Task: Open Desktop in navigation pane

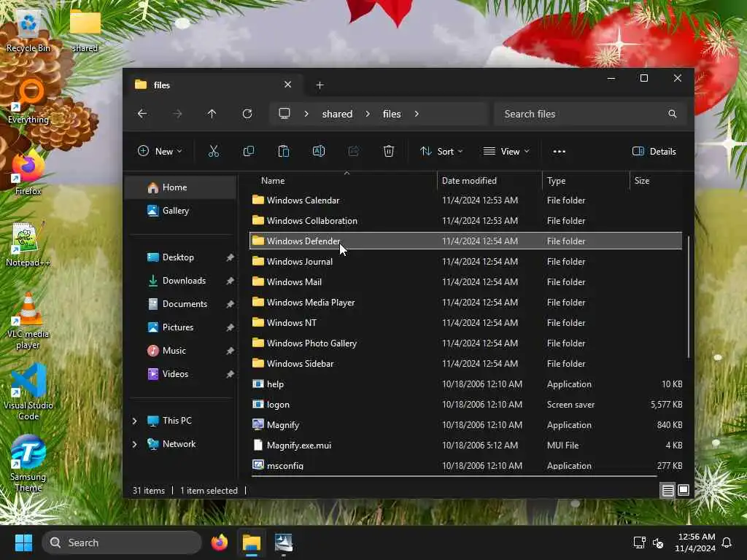Action: tap(181, 257)
